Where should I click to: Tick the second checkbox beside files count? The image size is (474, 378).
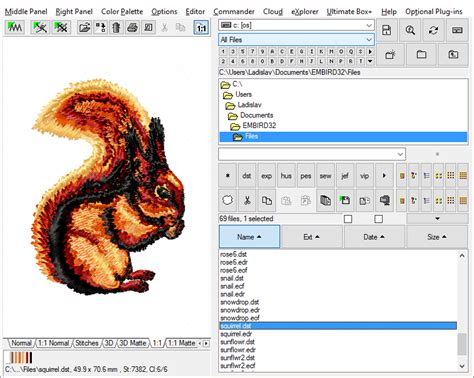378,219
